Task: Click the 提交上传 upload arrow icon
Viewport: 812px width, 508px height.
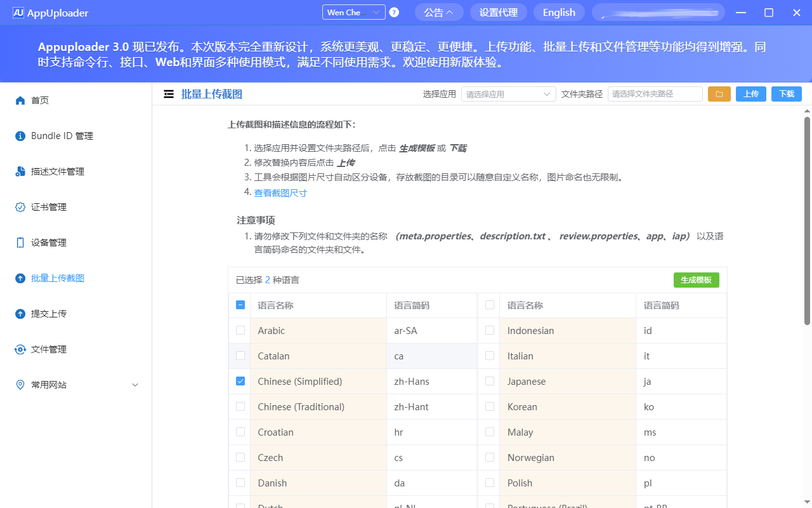Action: pyautogui.click(x=20, y=313)
